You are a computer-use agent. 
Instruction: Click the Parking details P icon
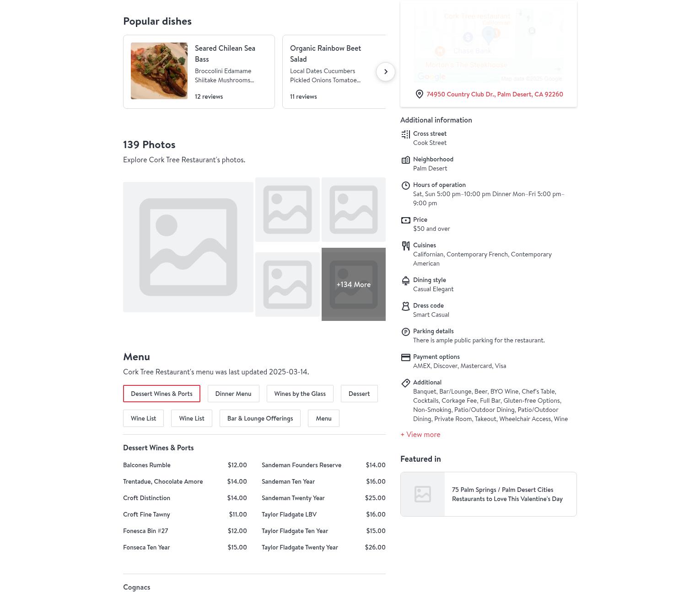pos(405,332)
